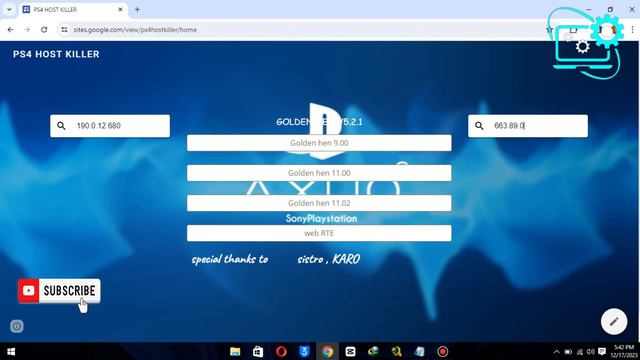The image size is (640, 360).
Task: Open site information icon in address bar
Action: 64,30
